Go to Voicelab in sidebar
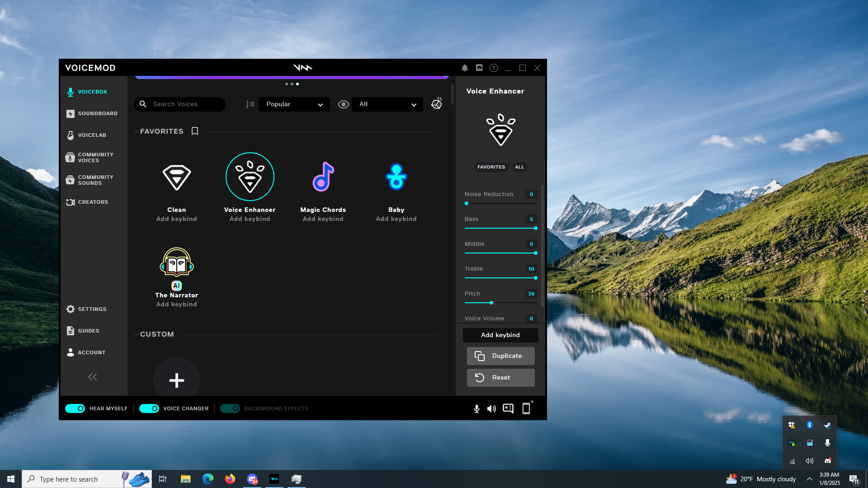The width and height of the screenshot is (868, 488). (92, 135)
